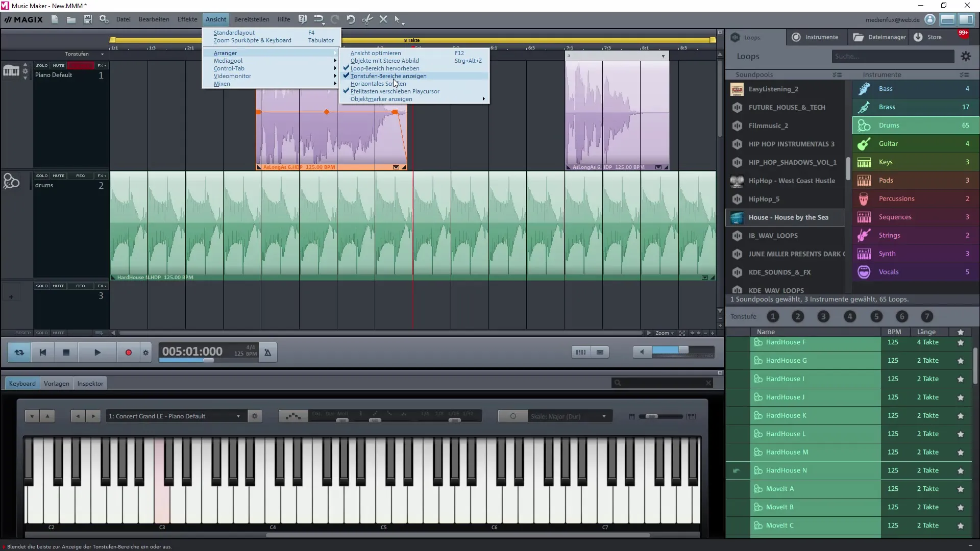Open the Effekte menu
Viewport: 980px width, 551px height.
coord(187,19)
